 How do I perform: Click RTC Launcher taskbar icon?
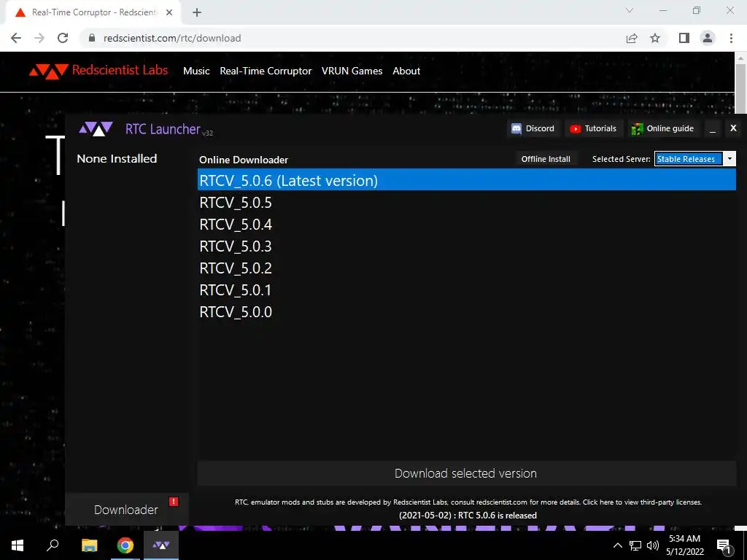pos(161,545)
